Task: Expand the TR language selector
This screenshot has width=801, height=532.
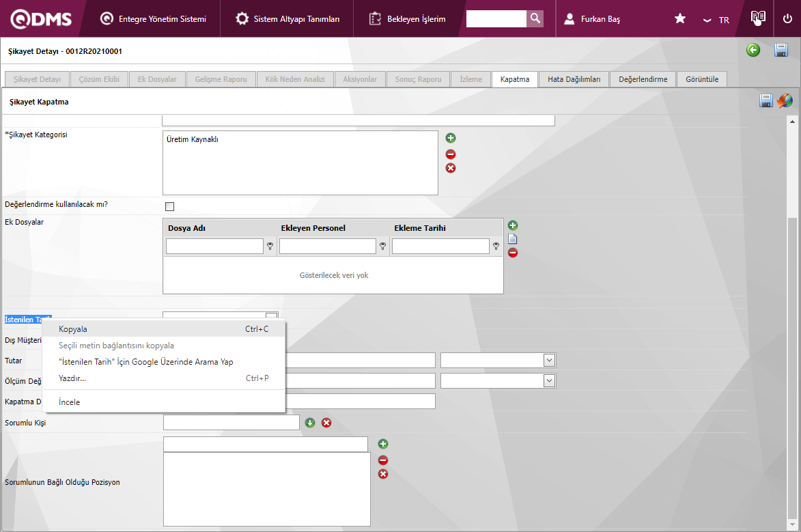Action: [x=716, y=20]
